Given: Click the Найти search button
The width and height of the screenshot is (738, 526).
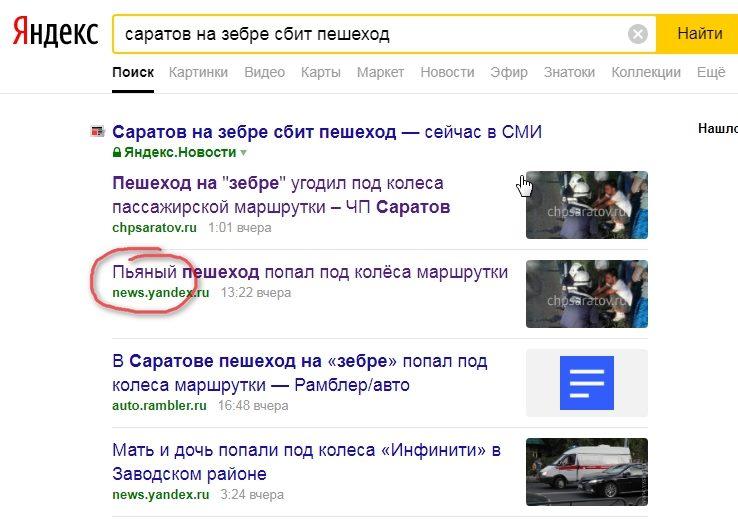Looking at the screenshot, I should (699, 34).
